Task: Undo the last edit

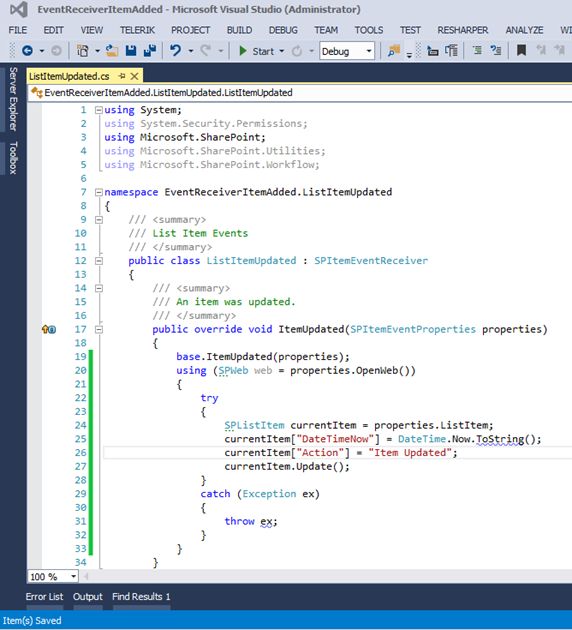Action: click(175, 51)
